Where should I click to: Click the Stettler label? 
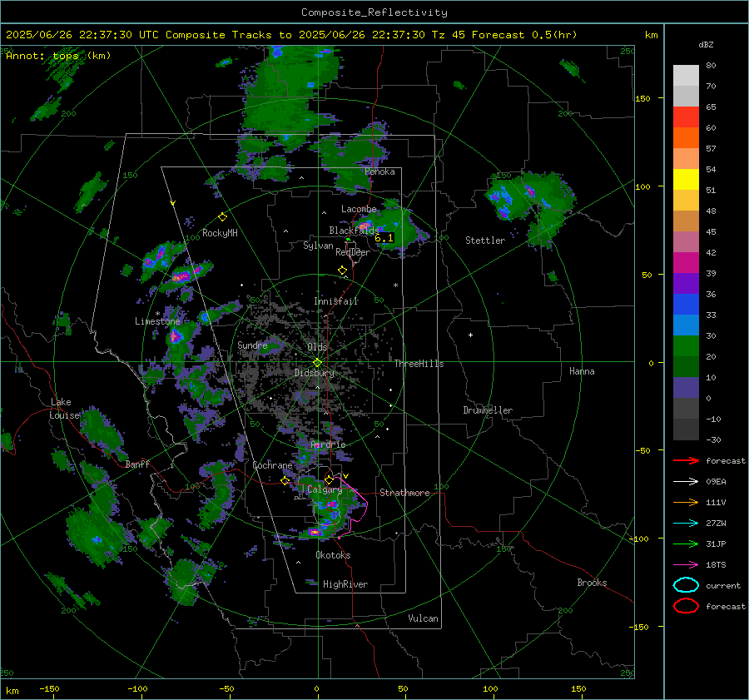point(485,241)
